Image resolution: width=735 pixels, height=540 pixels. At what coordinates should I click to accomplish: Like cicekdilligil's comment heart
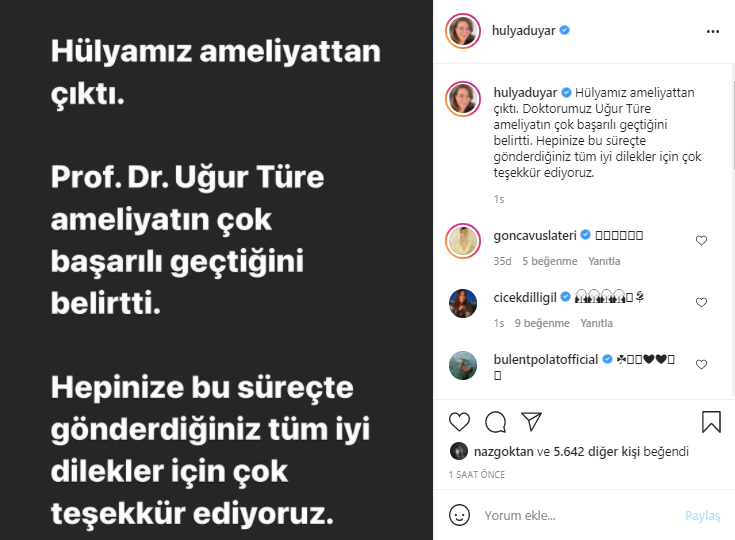(701, 302)
